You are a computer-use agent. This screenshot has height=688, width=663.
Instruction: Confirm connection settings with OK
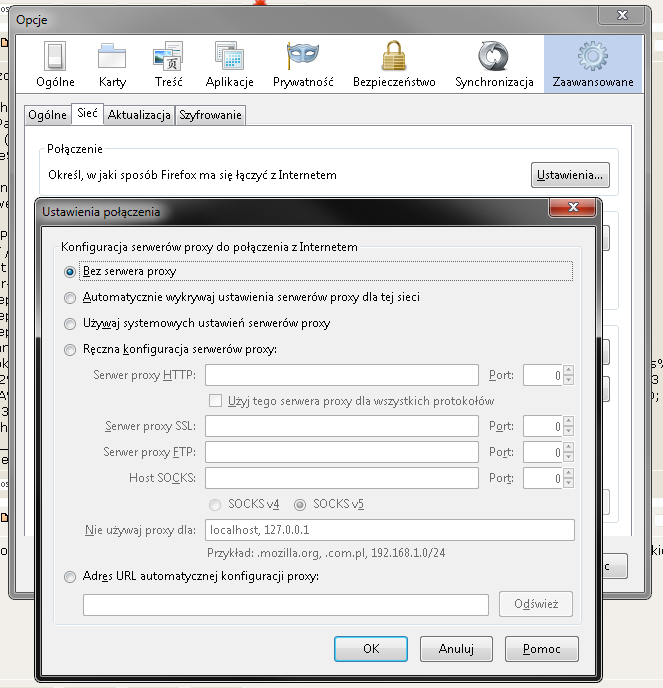click(371, 648)
